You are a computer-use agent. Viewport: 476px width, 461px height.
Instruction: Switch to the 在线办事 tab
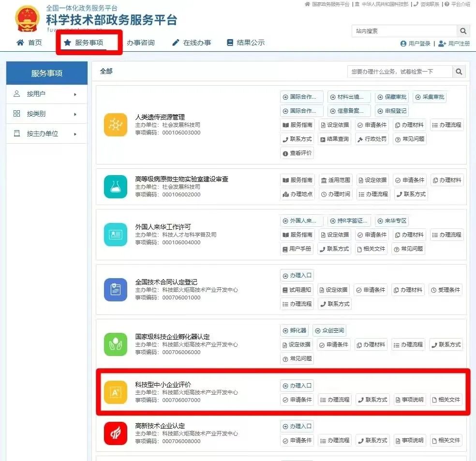[x=189, y=43]
